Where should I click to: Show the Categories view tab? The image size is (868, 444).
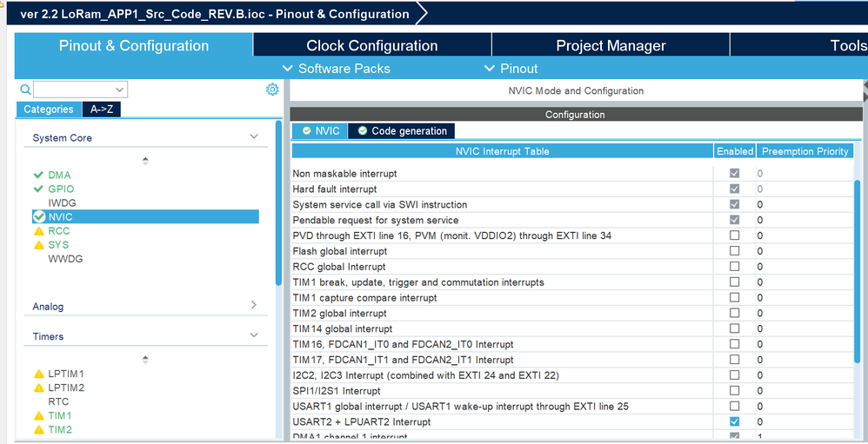pos(49,109)
